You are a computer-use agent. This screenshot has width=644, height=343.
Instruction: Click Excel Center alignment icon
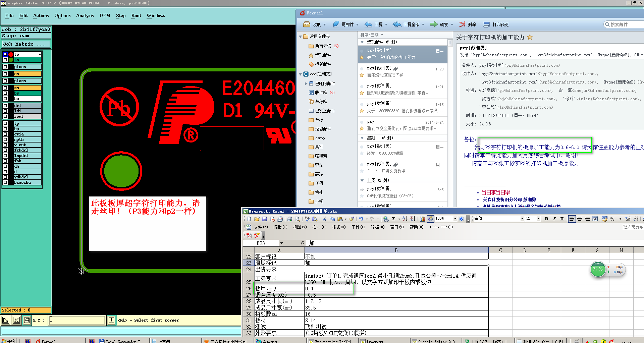click(580, 219)
